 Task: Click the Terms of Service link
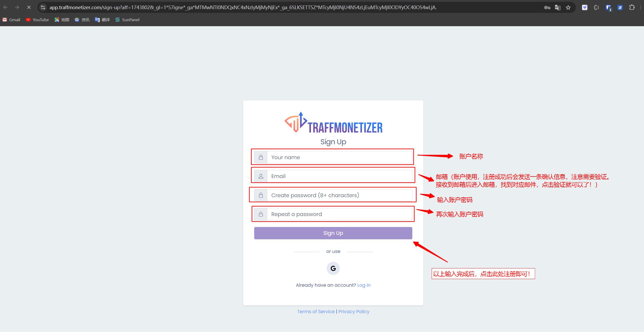click(x=316, y=311)
